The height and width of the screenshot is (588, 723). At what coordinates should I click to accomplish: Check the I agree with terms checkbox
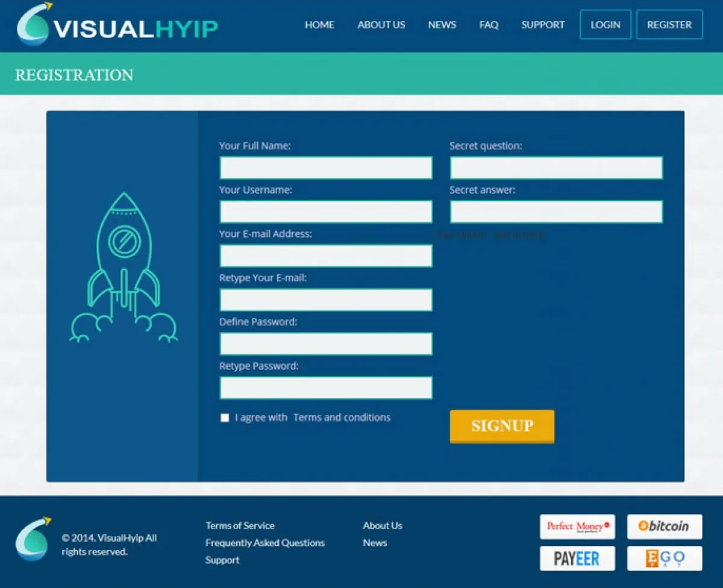click(x=225, y=418)
